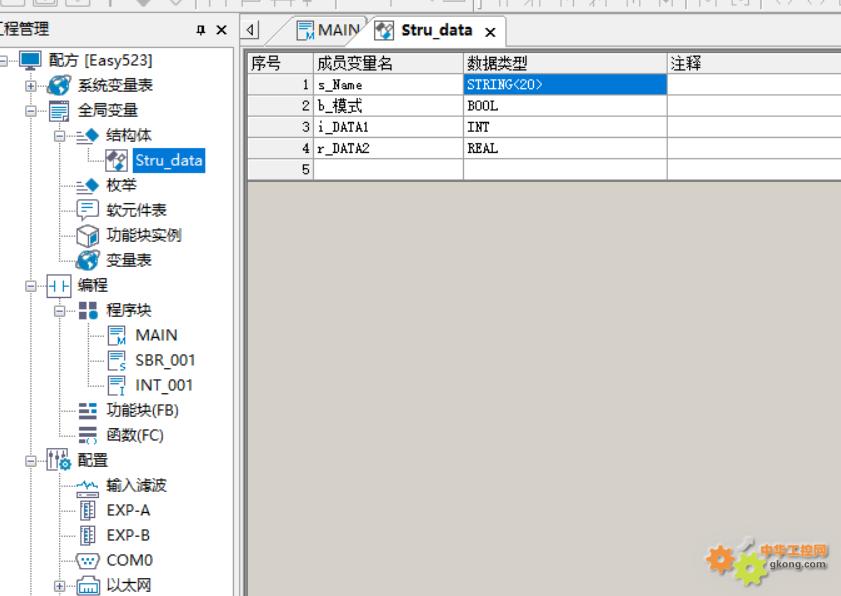This screenshot has height=596, width=841.
Task: Switch to the MAIN tab
Action: (x=328, y=30)
